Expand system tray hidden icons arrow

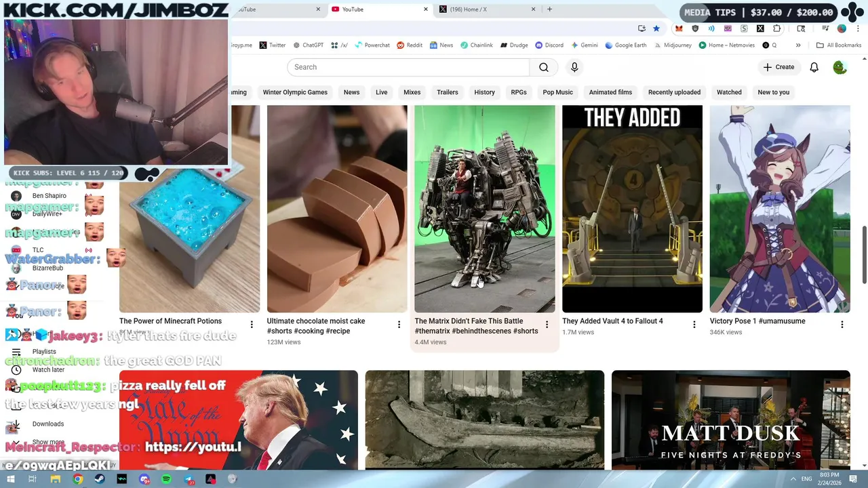coord(793,479)
